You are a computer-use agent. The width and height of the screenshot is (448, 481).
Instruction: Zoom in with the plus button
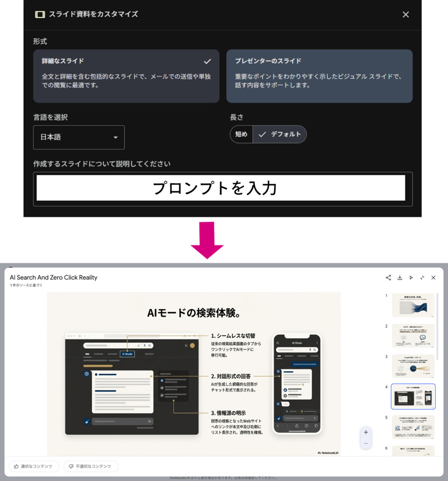tap(366, 433)
